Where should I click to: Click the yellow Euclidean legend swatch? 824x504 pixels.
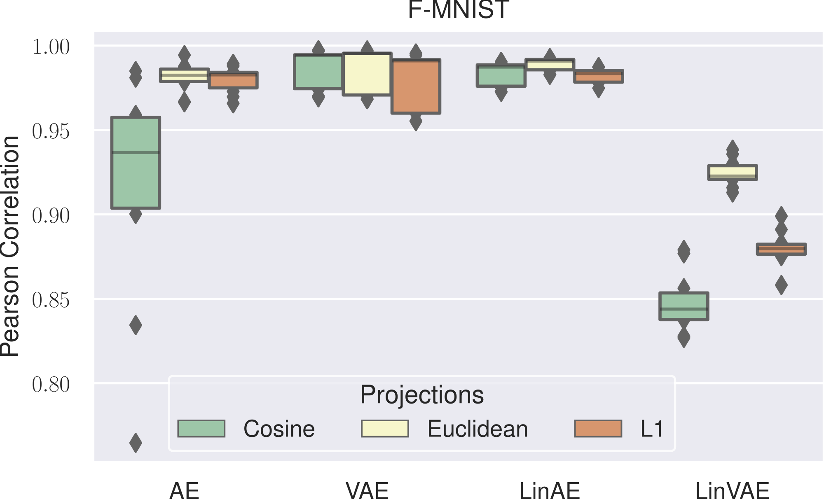tap(385, 429)
